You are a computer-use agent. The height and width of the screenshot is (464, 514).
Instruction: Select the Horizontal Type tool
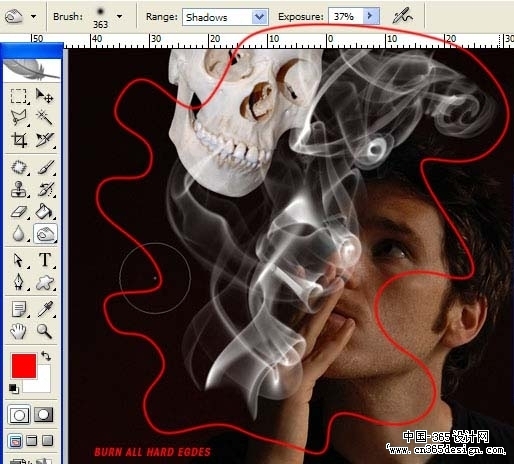45,260
